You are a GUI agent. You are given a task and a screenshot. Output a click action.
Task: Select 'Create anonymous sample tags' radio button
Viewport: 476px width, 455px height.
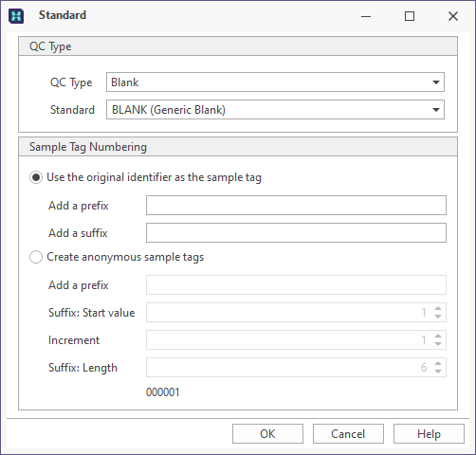click(x=36, y=257)
